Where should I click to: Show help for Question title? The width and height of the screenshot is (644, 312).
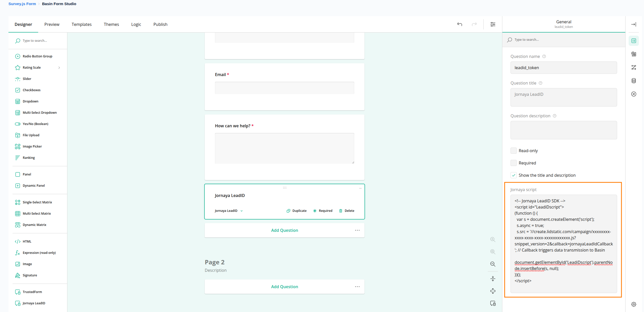coord(541,83)
